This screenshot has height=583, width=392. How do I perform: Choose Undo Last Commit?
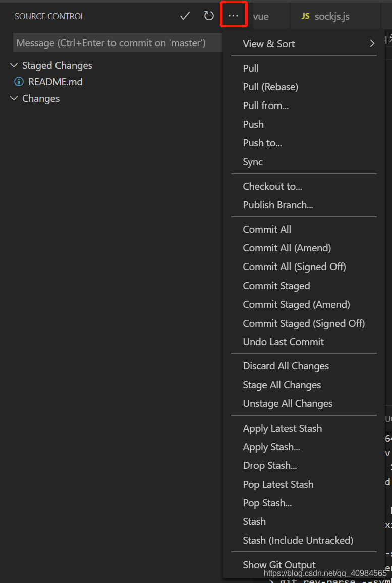tap(283, 342)
